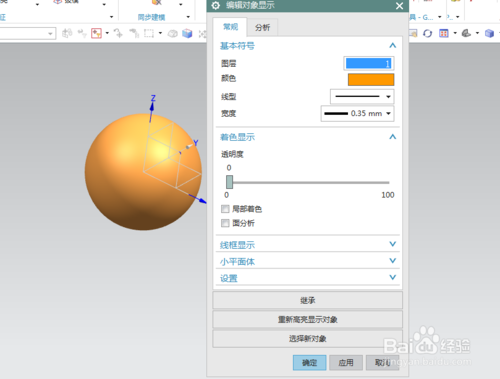Click the dropdown arrow next to dashed rectangle icon
Image resolution: width=500 pixels, height=379 pixels.
pos(160,33)
